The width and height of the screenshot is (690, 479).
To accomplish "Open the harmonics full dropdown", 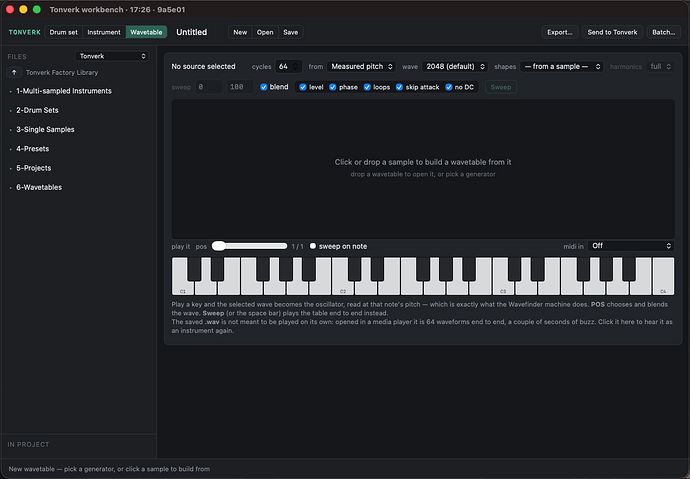I will [x=661, y=66].
